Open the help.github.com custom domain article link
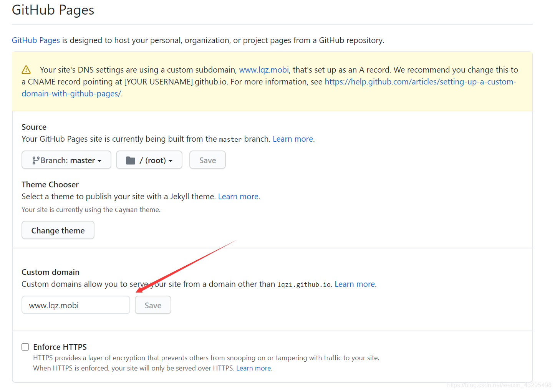This screenshot has width=555, height=392. click(269, 88)
